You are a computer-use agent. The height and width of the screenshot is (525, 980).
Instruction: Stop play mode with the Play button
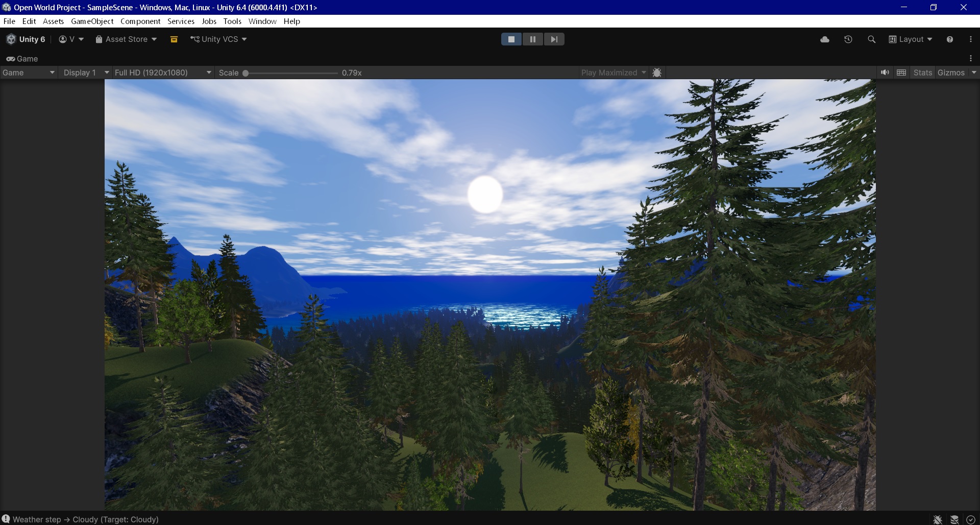pyautogui.click(x=511, y=39)
